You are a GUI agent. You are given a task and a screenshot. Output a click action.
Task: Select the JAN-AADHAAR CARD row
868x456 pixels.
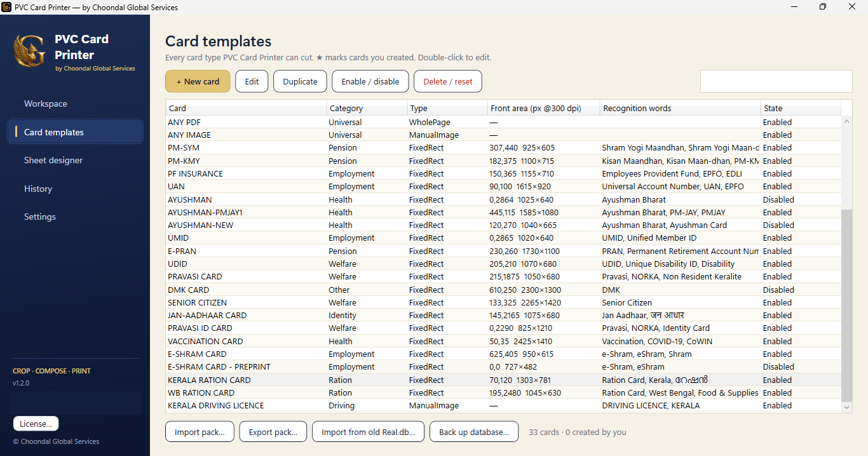click(x=503, y=315)
